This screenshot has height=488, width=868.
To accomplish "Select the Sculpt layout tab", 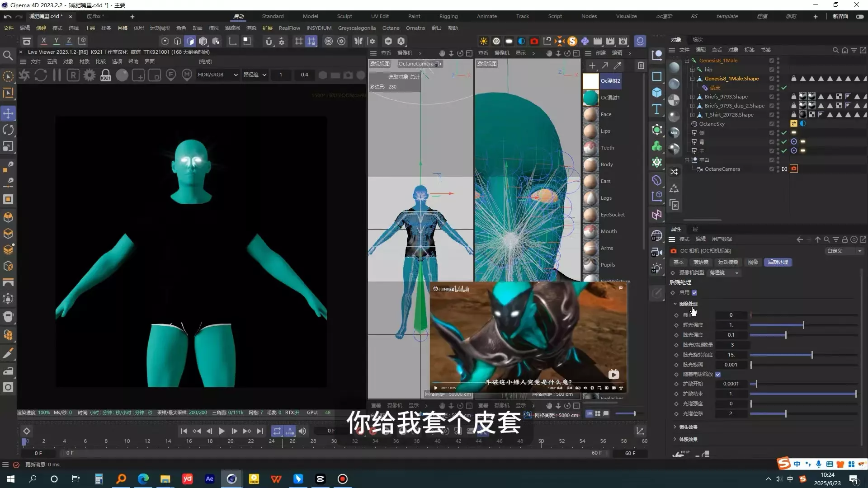I will pyautogui.click(x=344, y=16).
